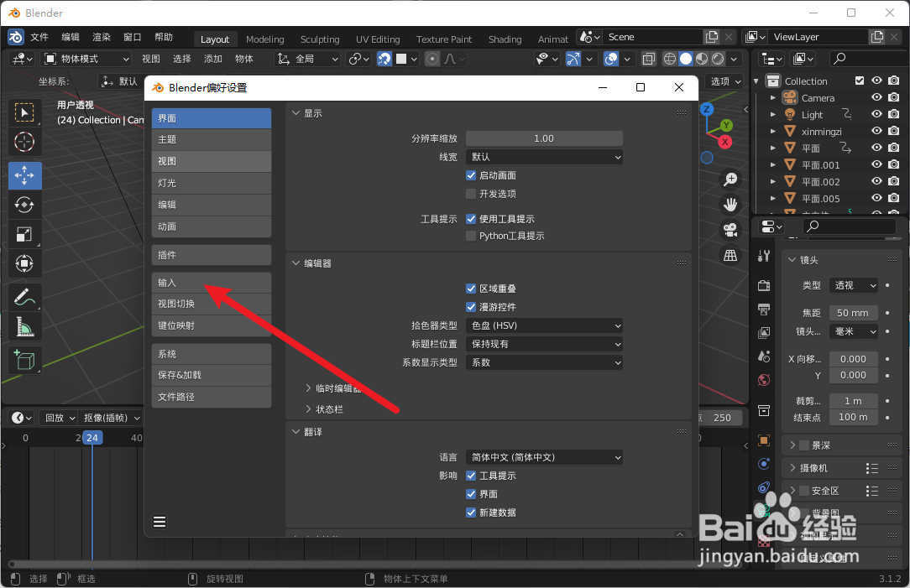910x588 pixels.
Task: Open the 文件路径 preferences section
Action: point(212,398)
